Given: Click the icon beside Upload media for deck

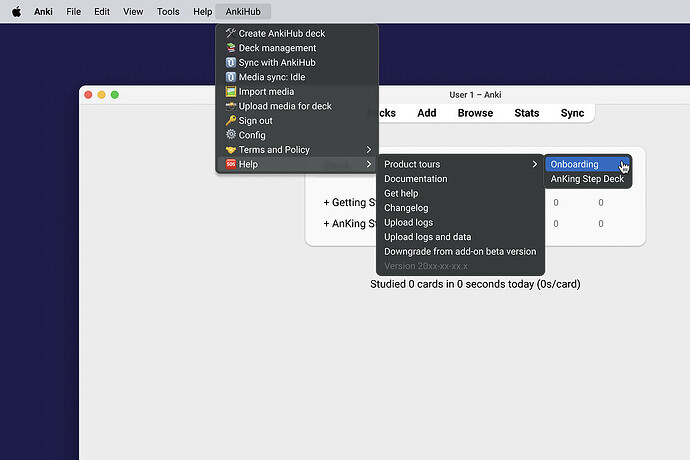Looking at the screenshot, I should 231,106.
